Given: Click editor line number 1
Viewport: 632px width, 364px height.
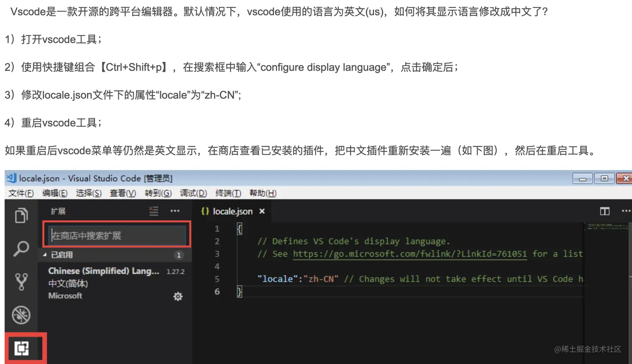Looking at the screenshot, I should pos(217,229).
